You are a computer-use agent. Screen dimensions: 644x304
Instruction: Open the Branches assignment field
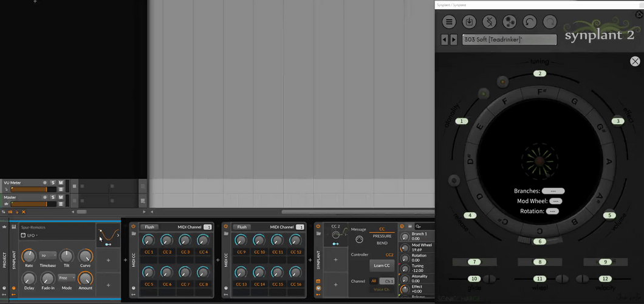coord(553,191)
